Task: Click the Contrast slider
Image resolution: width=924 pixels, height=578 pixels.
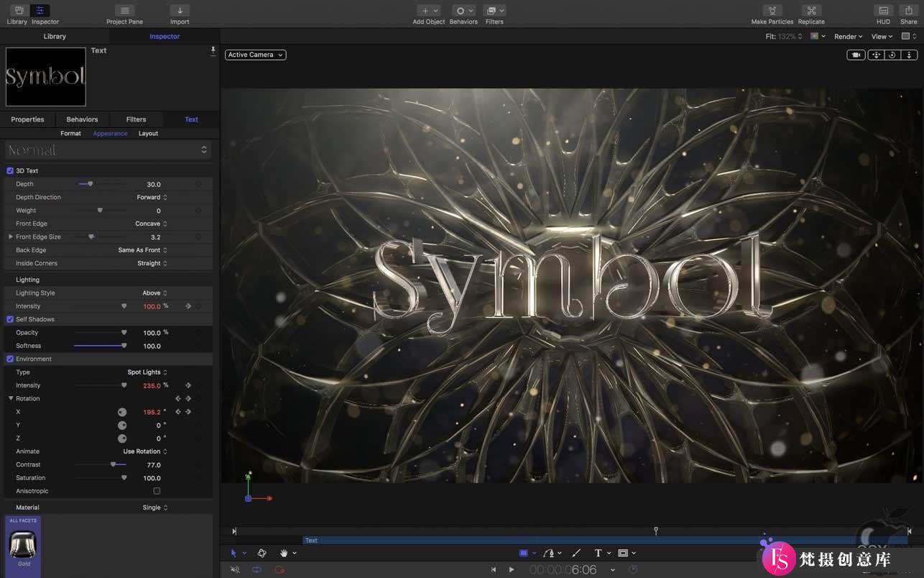Action: [x=100, y=464]
